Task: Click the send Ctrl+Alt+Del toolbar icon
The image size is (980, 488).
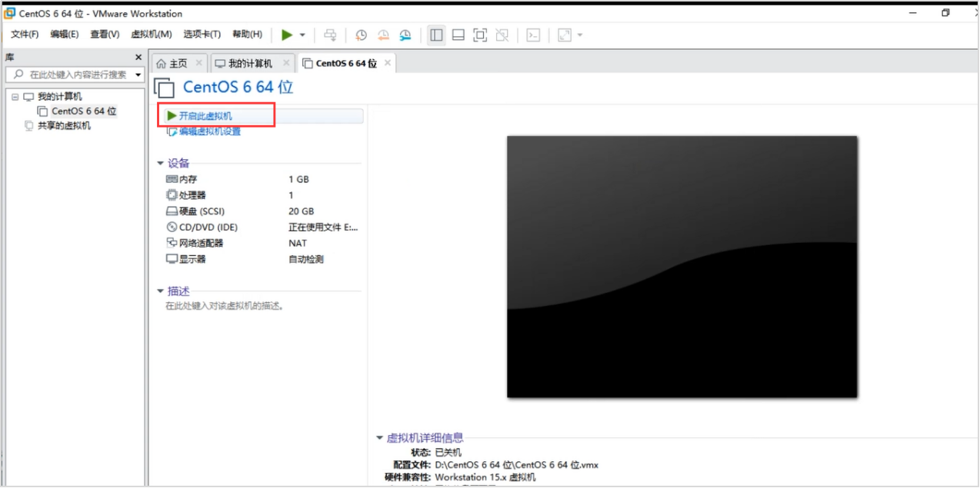Action: tap(330, 35)
